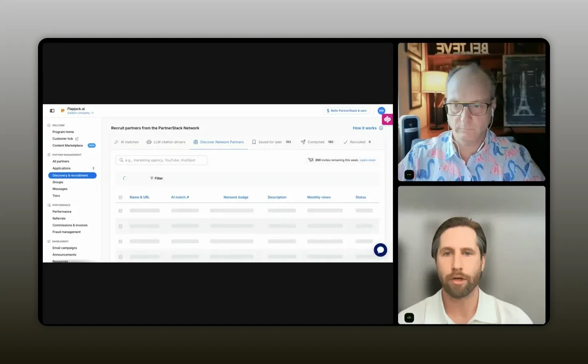
Task: Click the partner search input field
Action: (161, 160)
